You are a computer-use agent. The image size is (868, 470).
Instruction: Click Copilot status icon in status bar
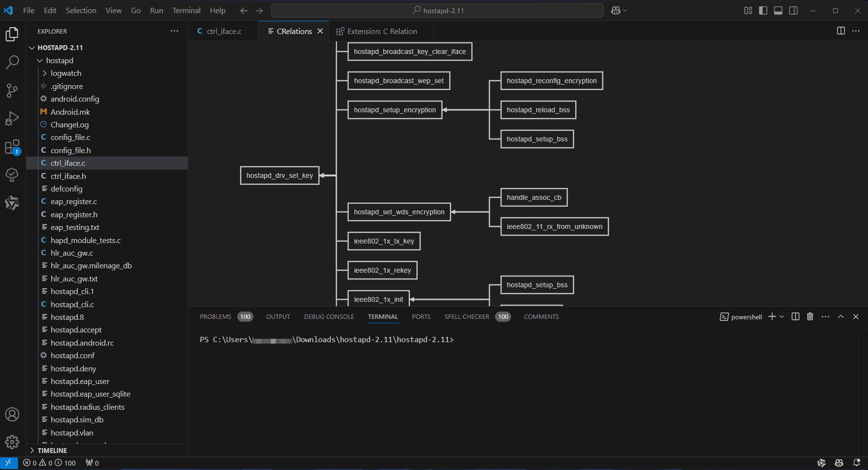coord(839,463)
